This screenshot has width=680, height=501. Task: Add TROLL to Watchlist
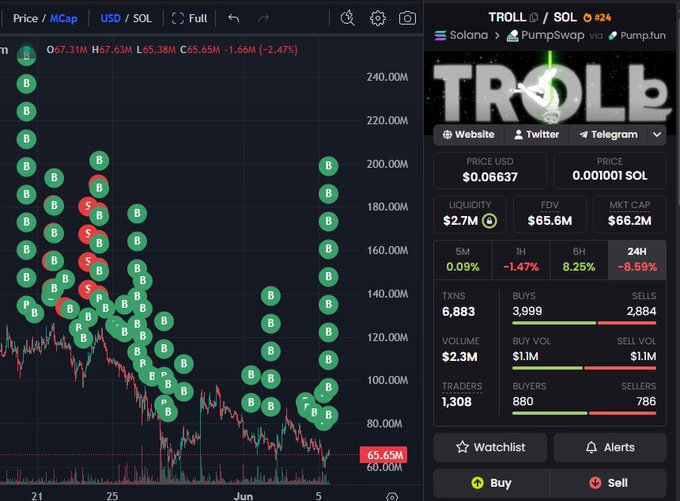point(490,447)
